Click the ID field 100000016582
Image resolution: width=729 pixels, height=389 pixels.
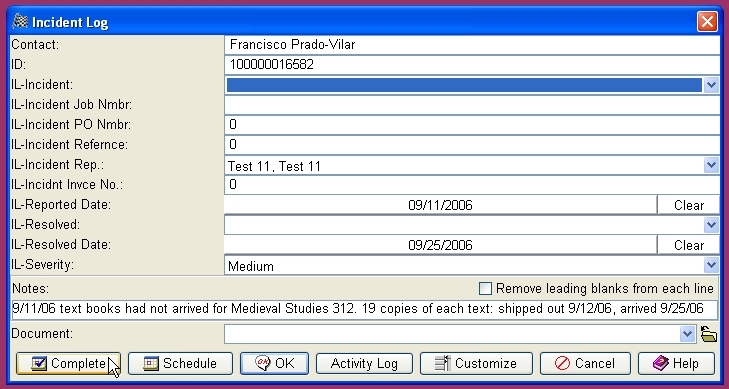click(x=472, y=65)
